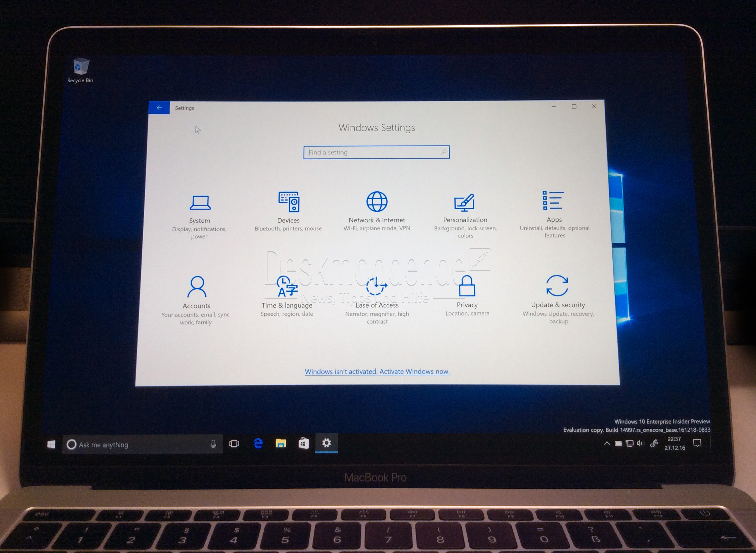Click the pen workspace tray icon
This screenshot has width=756, height=553.
(654, 443)
